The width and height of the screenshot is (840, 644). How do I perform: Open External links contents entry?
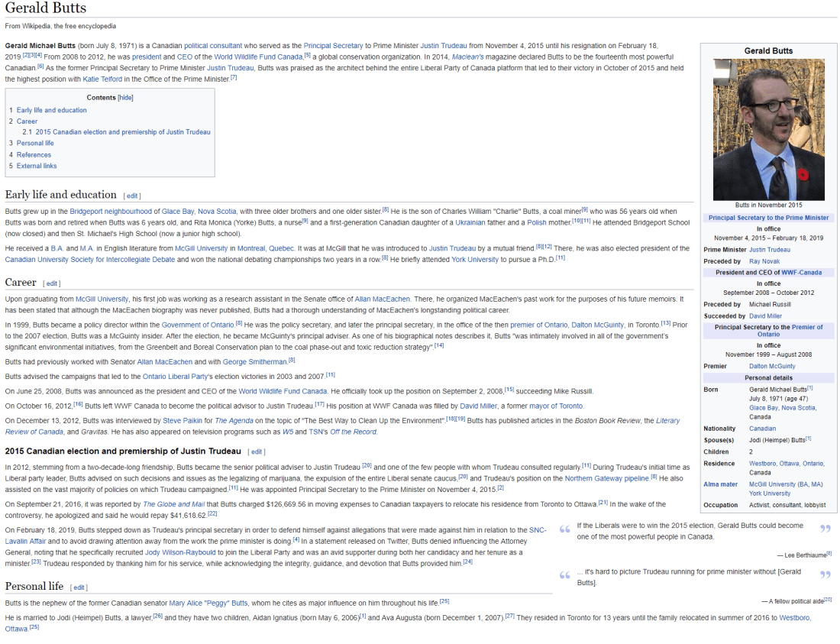(37, 166)
